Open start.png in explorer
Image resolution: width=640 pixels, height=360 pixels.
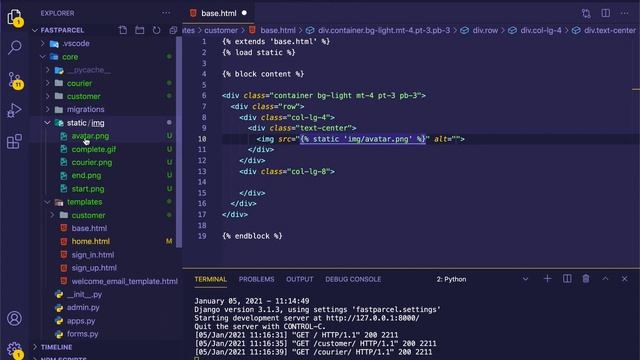(88, 189)
